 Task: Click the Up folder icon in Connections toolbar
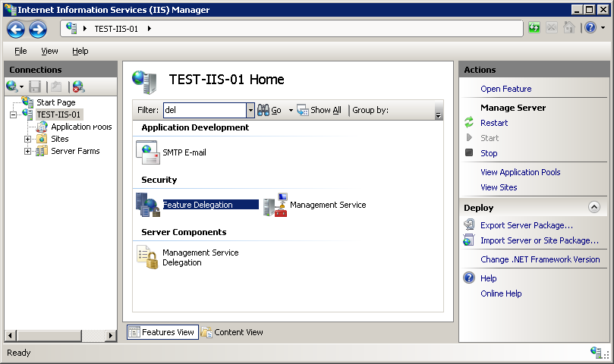coord(56,86)
